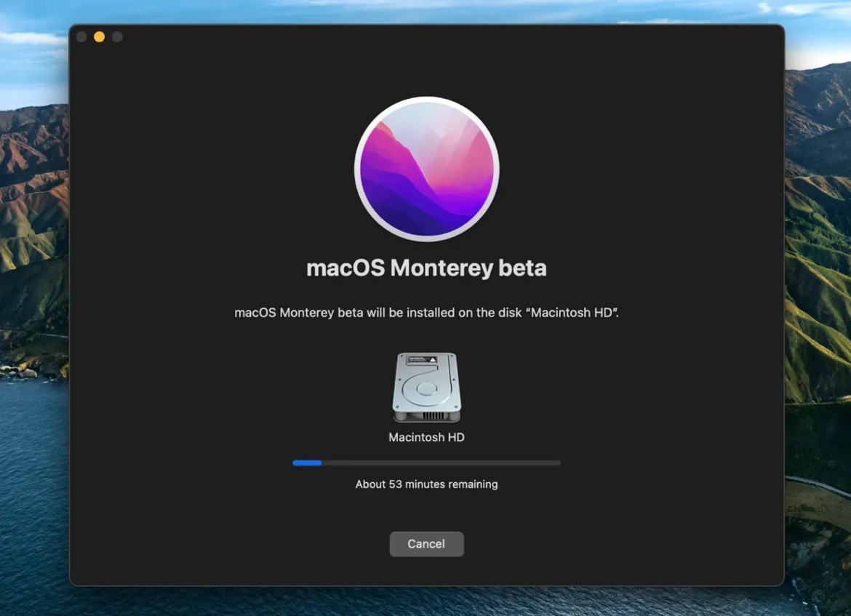Click the "macOS Monterey beta" heading

426,268
